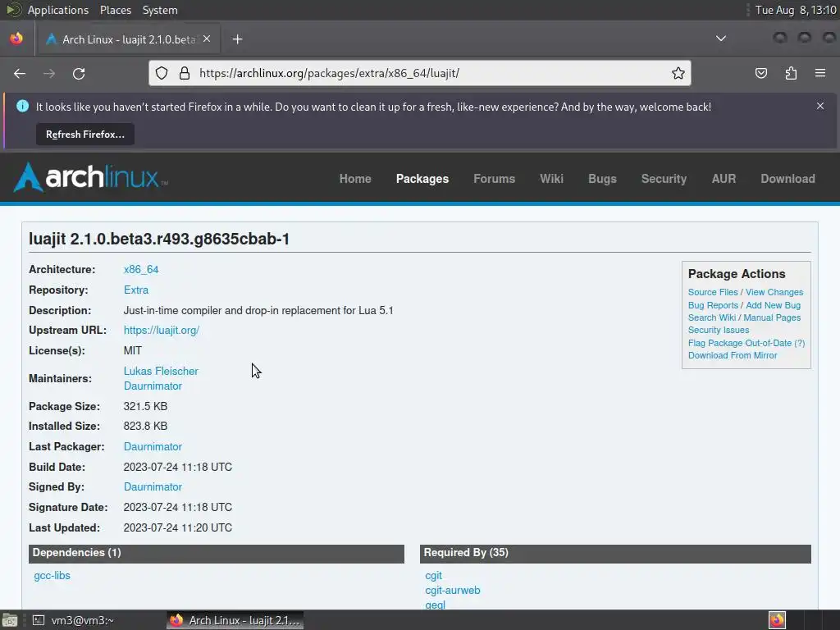Reload the current page
Viewport: 840px width, 630px height.
click(79, 73)
